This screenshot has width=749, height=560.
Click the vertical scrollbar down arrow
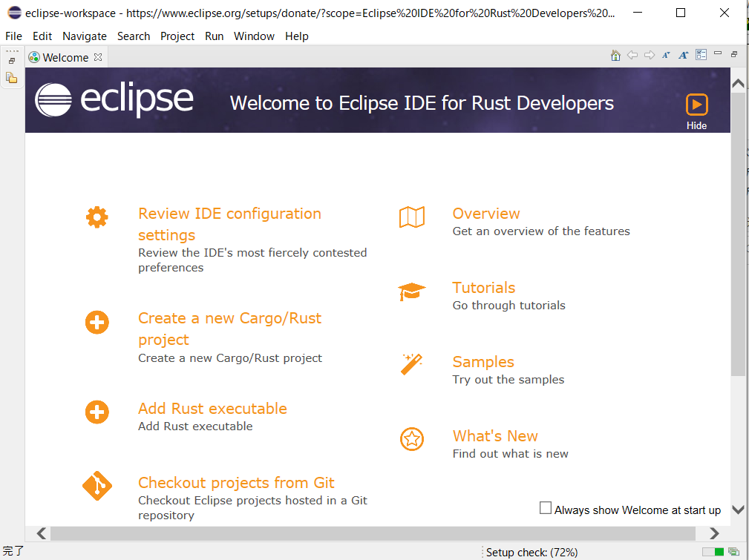(x=738, y=510)
